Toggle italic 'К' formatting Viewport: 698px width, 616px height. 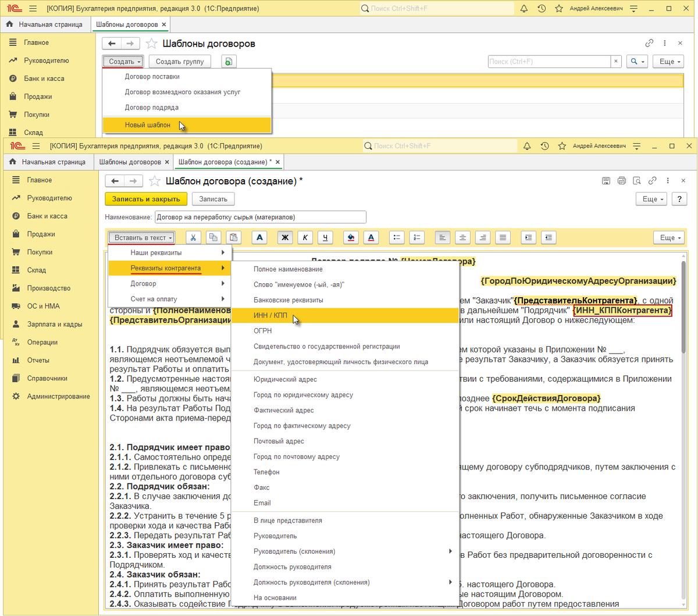305,237
